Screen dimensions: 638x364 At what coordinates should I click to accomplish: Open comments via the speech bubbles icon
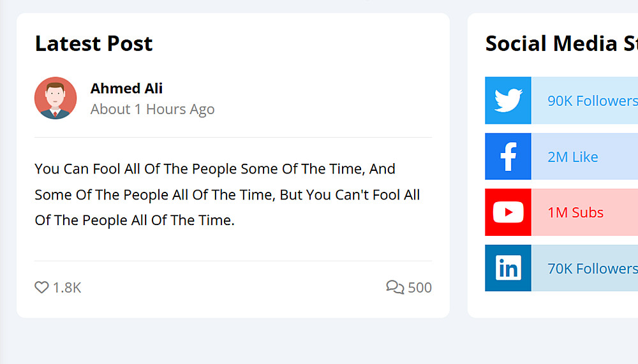pos(395,288)
